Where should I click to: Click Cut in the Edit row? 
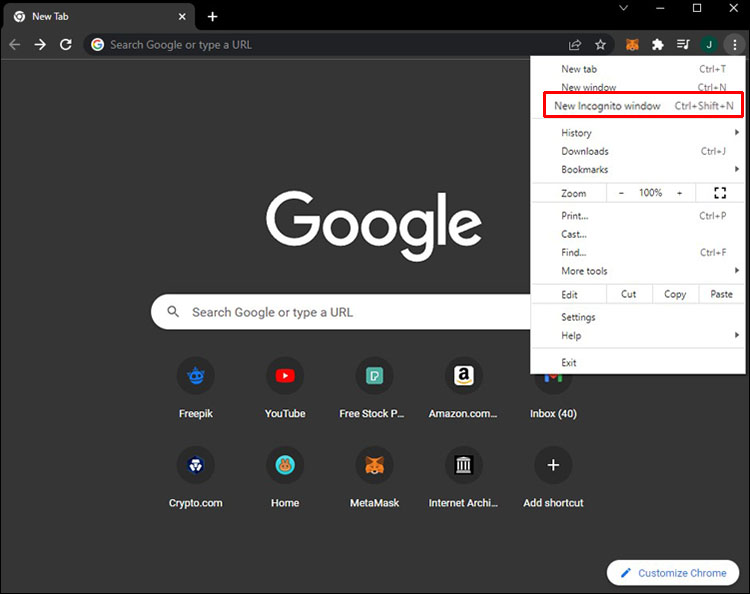[x=629, y=294]
